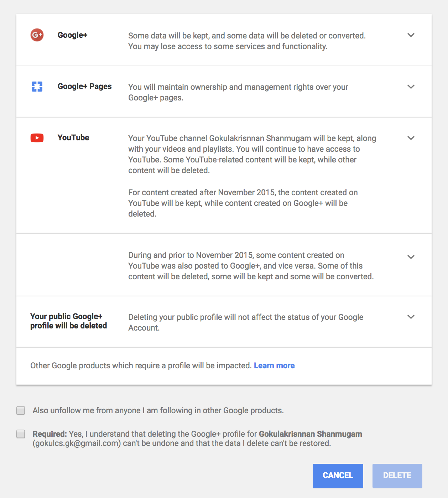This screenshot has width=448, height=498.
Task: Click the 'Required: Yes, I understand' label text
Action: point(197,439)
